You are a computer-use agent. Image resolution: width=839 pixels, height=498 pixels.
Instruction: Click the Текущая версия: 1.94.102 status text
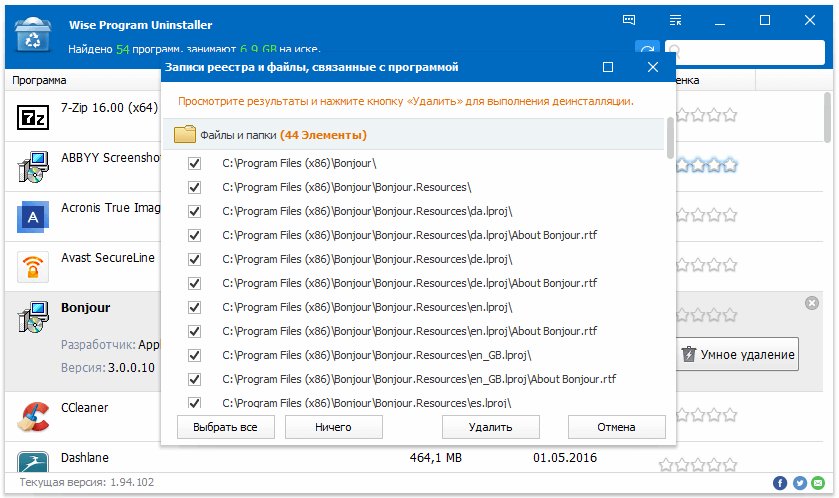point(87,482)
